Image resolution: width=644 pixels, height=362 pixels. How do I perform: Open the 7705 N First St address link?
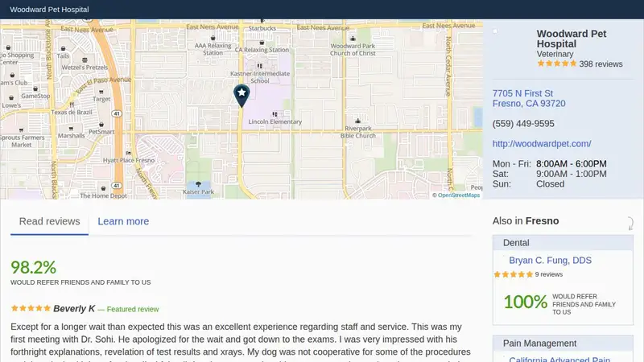(529, 98)
